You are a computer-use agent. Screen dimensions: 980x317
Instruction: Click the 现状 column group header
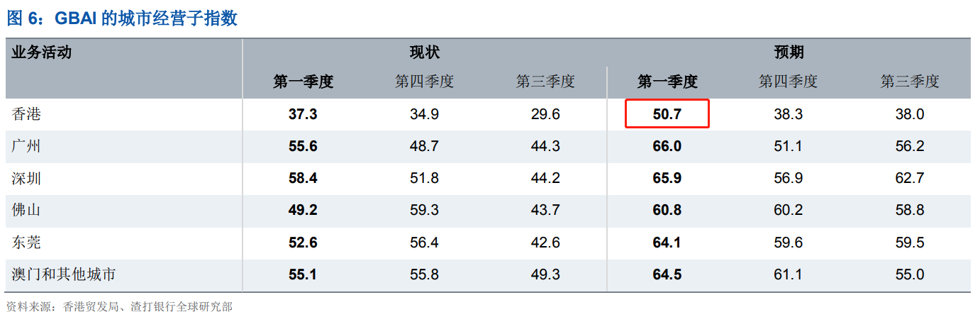[x=424, y=52]
